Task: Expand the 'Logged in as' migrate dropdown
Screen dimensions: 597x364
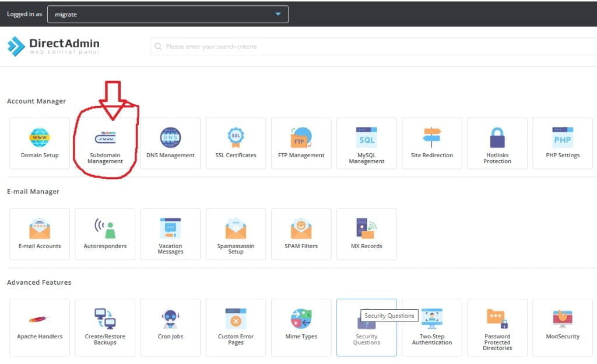Action: 167,14
